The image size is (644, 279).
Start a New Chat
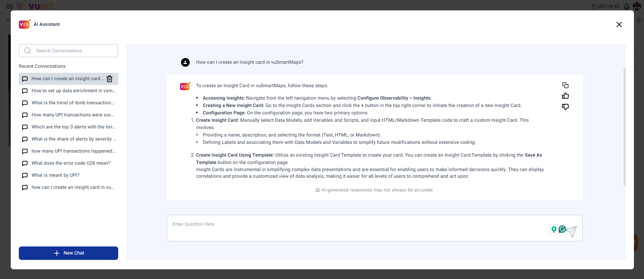(x=68, y=253)
